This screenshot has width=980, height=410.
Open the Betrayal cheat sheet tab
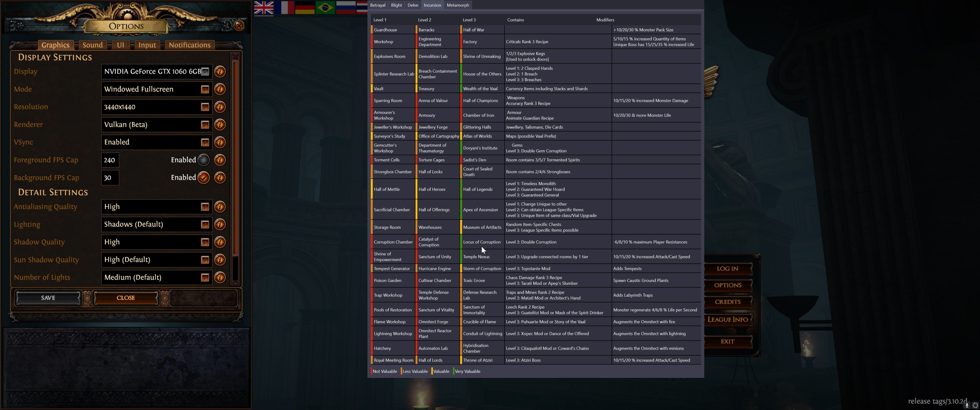pyautogui.click(x=377, y=5)
